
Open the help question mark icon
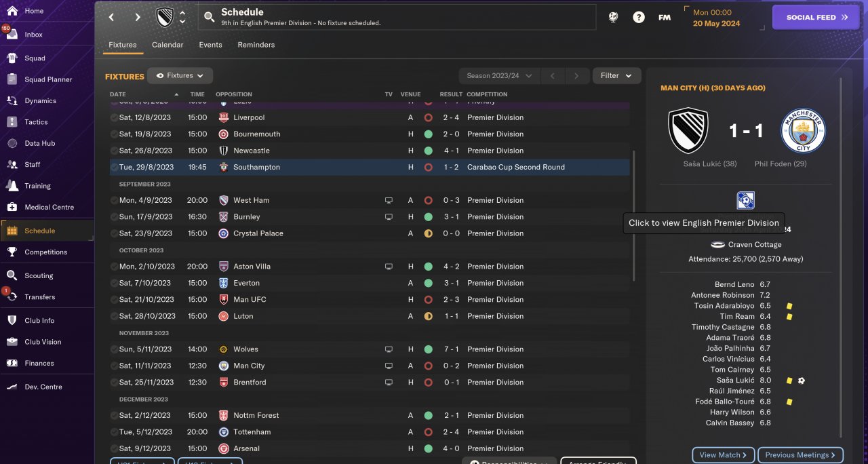(639, 18)
